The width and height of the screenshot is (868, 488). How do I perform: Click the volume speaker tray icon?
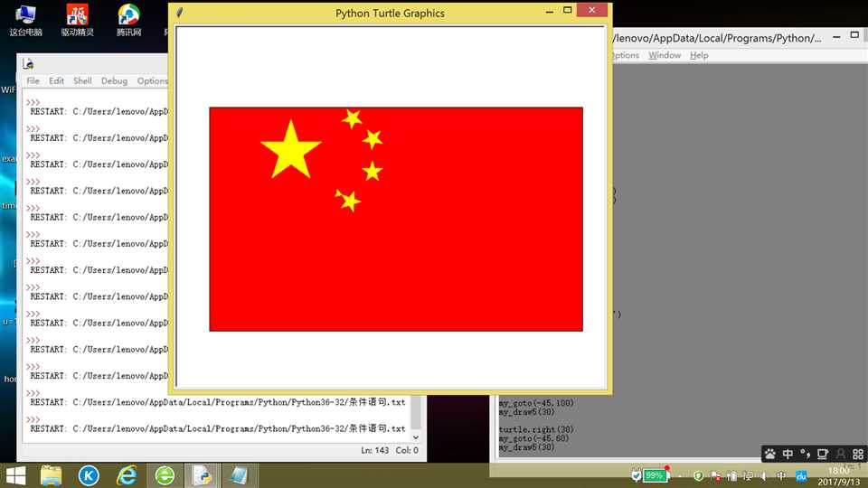(x=765, y=476)
